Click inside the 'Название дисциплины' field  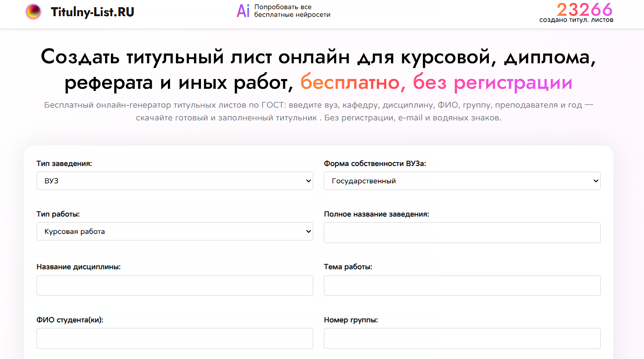[174, 285]
